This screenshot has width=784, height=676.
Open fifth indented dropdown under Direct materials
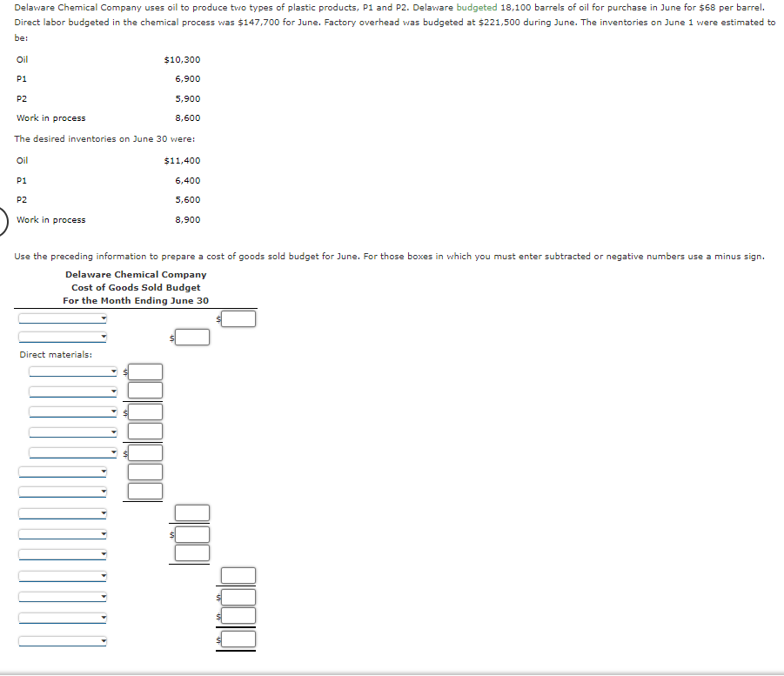point(73,452)
